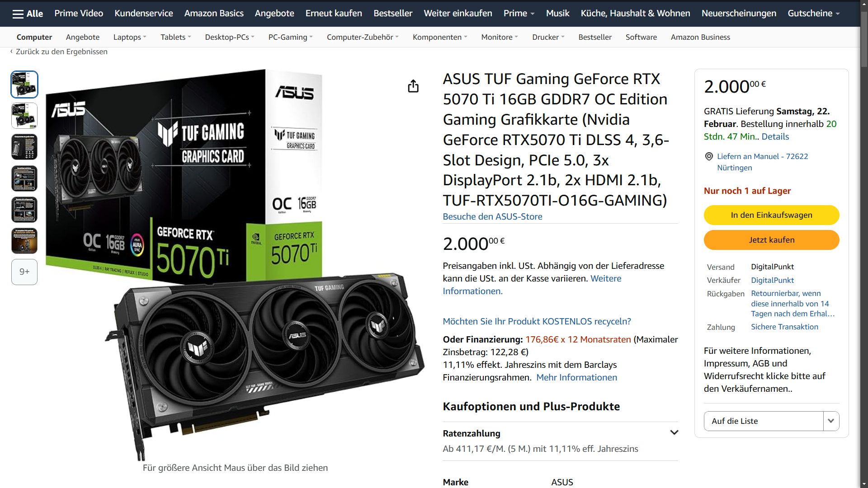Screen dimensions: 868x488
Task: Expand the Prime dropdown in top bar
Action: (x=519, y=14)
